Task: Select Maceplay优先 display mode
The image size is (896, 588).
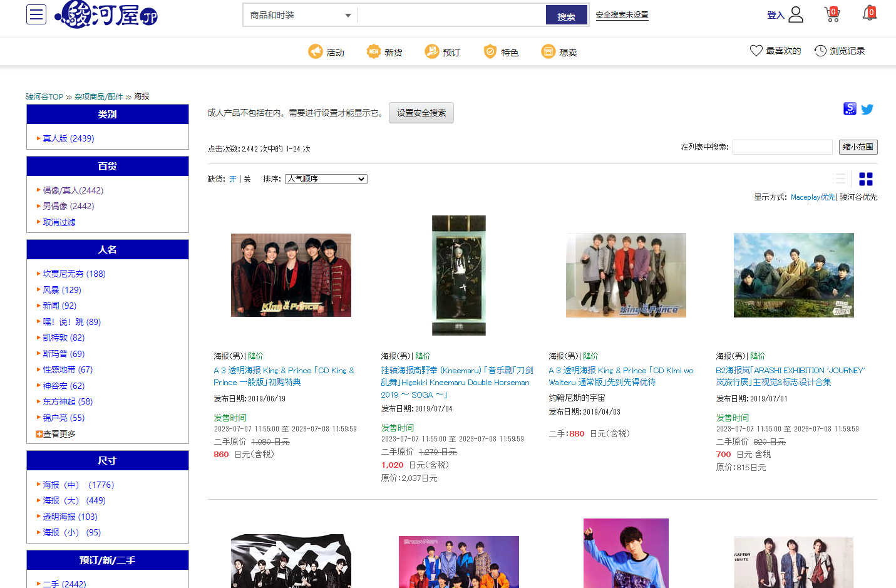Action: pyautogui.click(x=813, y=197)
